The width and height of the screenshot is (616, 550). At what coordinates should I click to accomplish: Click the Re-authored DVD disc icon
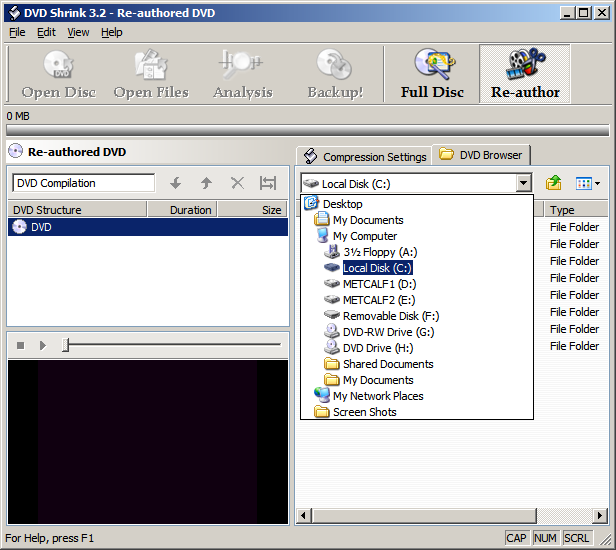15,151
